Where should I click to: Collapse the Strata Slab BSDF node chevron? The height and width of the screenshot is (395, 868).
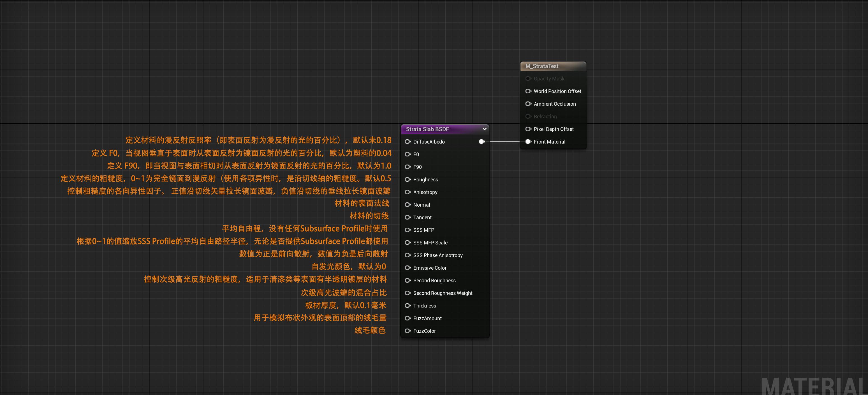484,129
